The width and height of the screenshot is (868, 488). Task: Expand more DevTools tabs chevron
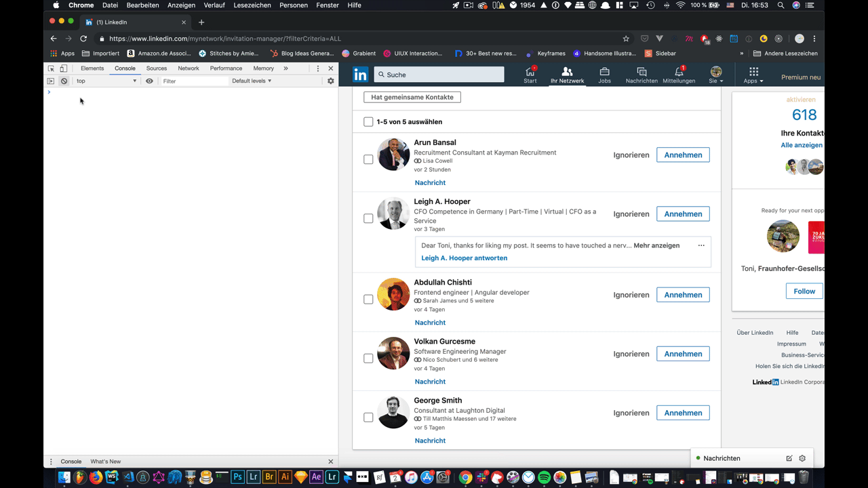click(285, 68)
